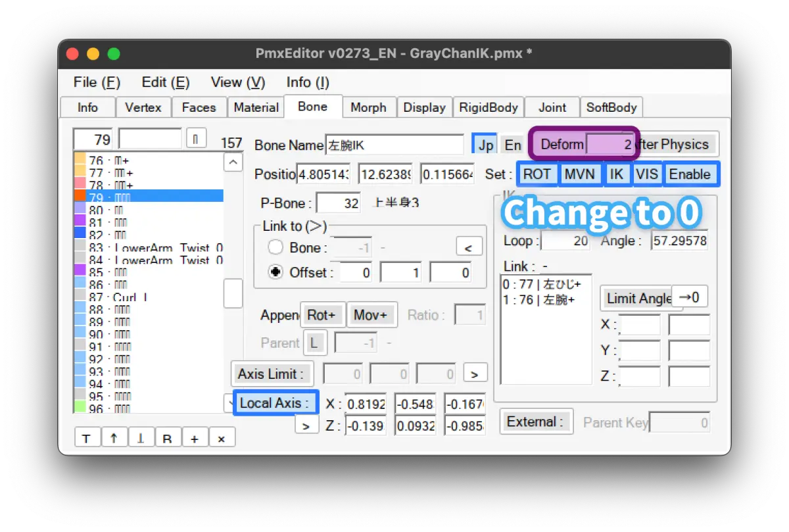Toggle the VIS flag button
789x532 pixels.
point(647,174)
